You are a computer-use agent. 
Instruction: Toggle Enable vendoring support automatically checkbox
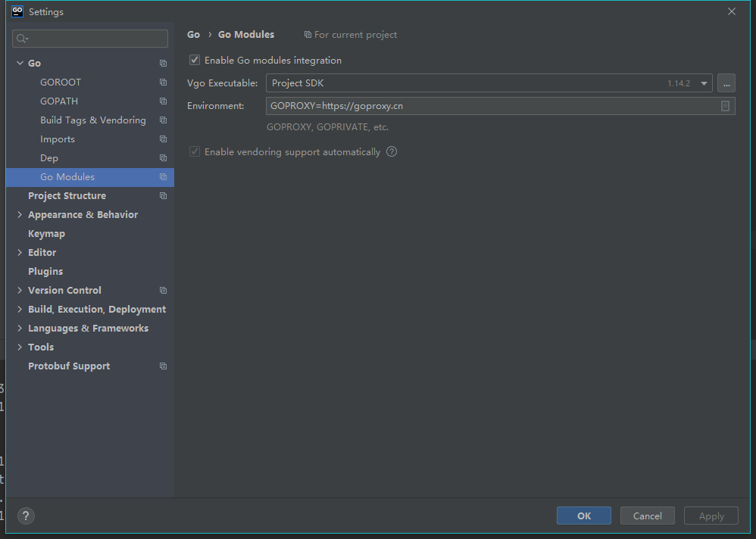click(x=195, y=151)
